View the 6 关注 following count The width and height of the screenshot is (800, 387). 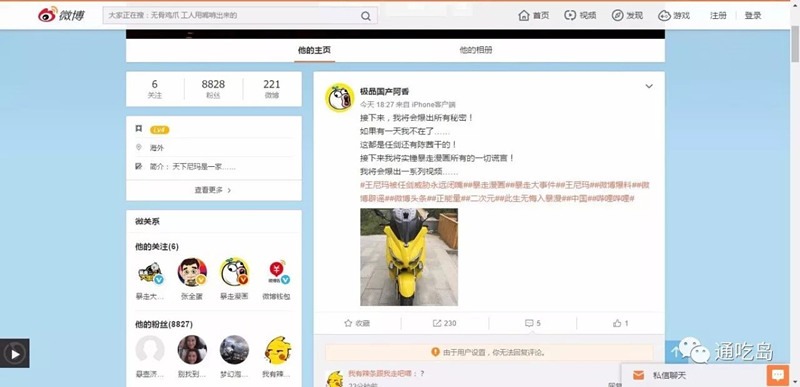[x=155, y=89]
